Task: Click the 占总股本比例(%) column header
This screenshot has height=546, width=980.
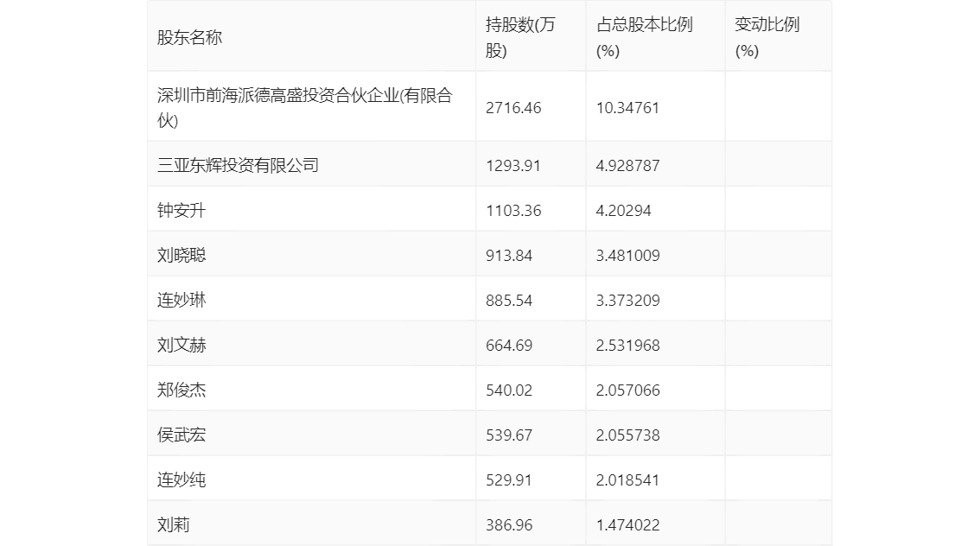Action: 645,37
